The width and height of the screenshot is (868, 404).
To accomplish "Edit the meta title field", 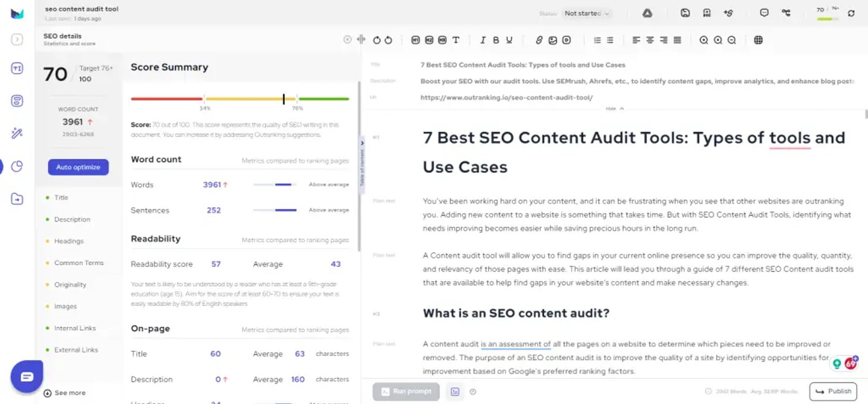I will point(637,65).
